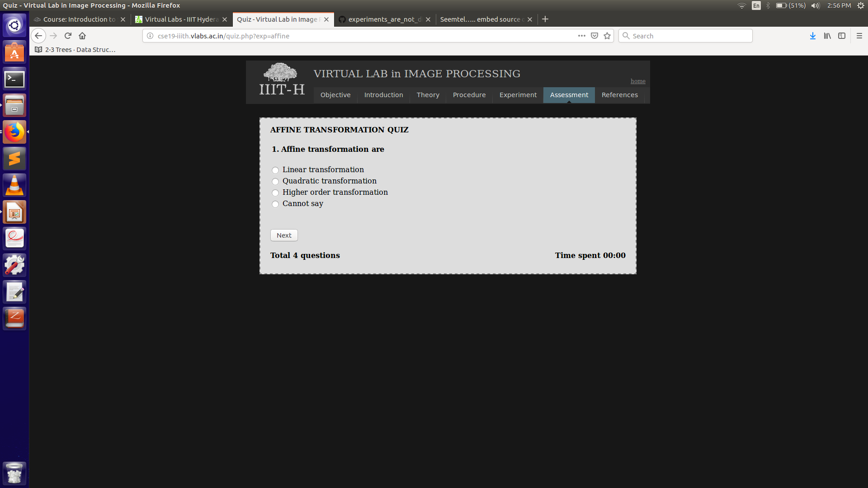
Task: Open the experiments_are_not_d browser tab
Action: click(384, 19)
